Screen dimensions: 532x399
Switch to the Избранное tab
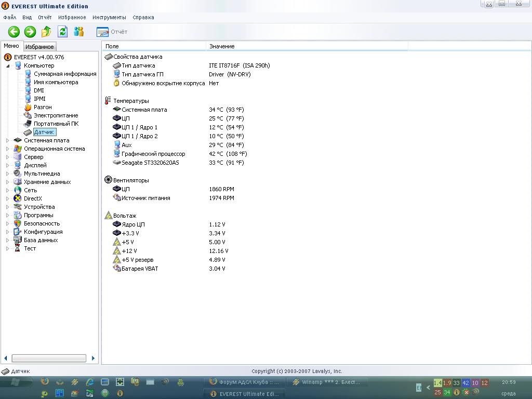click(x=39, y=46)
